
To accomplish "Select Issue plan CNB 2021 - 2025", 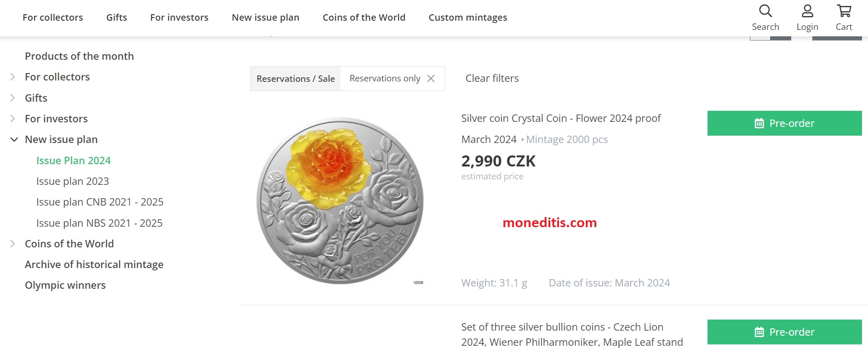I will pos(100,202).
